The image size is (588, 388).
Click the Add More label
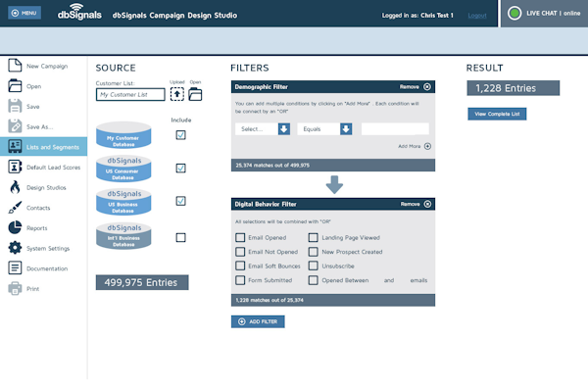pyautogui.click(x=409, y=146)
